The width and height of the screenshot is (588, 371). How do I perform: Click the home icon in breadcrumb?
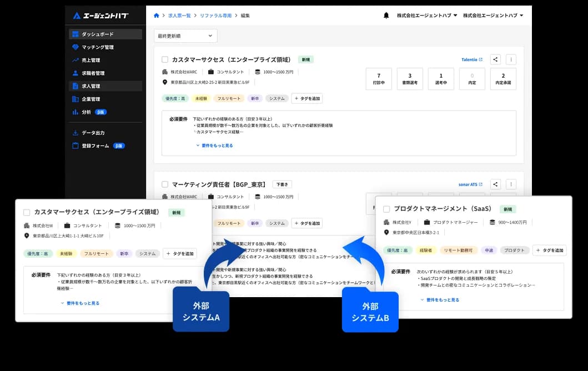[x=157, y=16]
